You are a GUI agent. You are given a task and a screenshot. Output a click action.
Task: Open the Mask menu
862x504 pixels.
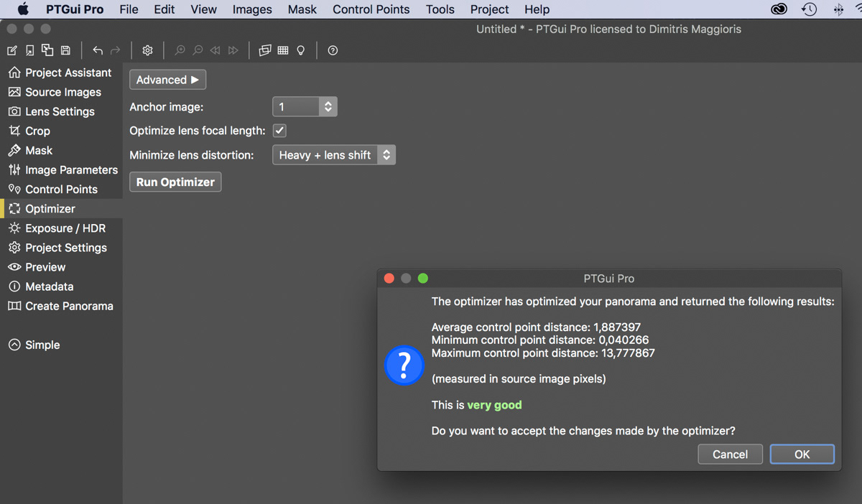click(302, 9)
